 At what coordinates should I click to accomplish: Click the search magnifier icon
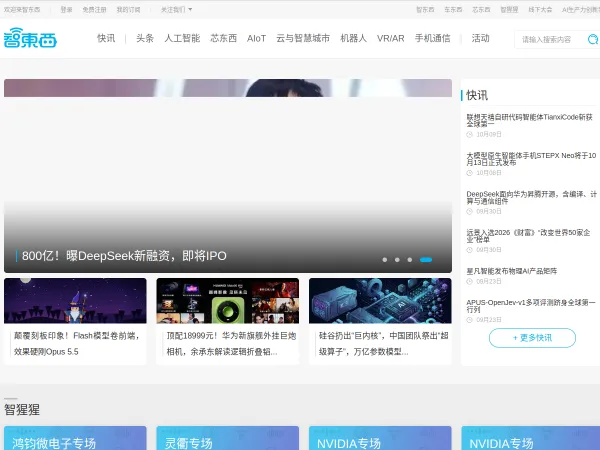click(x=593, y=39)
